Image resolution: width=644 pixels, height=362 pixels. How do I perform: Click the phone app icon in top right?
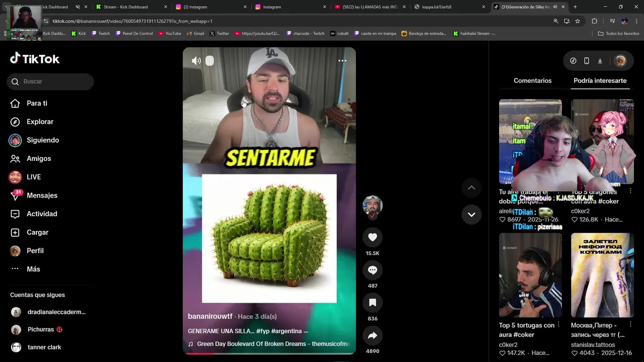(x=587, y=61)
